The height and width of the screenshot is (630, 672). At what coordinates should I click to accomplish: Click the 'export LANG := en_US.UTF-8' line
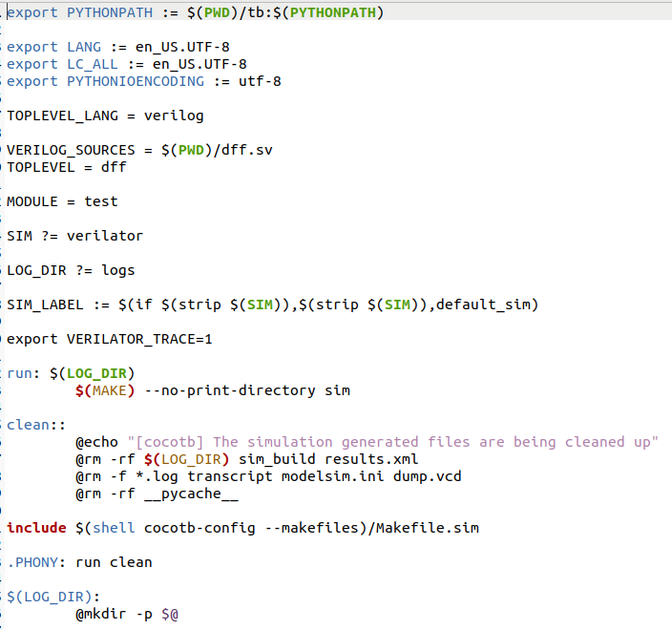[118, 47]
